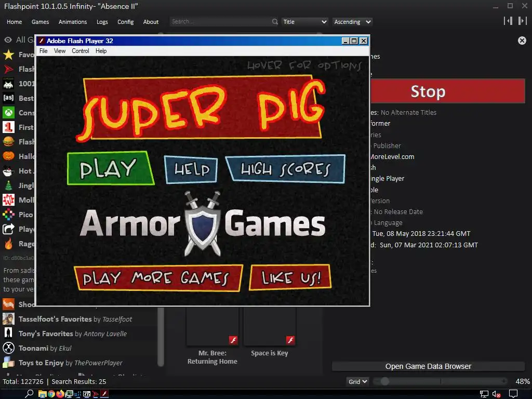
Task: Select the Moll red playlist icon
Action: (x=8, y=200)
